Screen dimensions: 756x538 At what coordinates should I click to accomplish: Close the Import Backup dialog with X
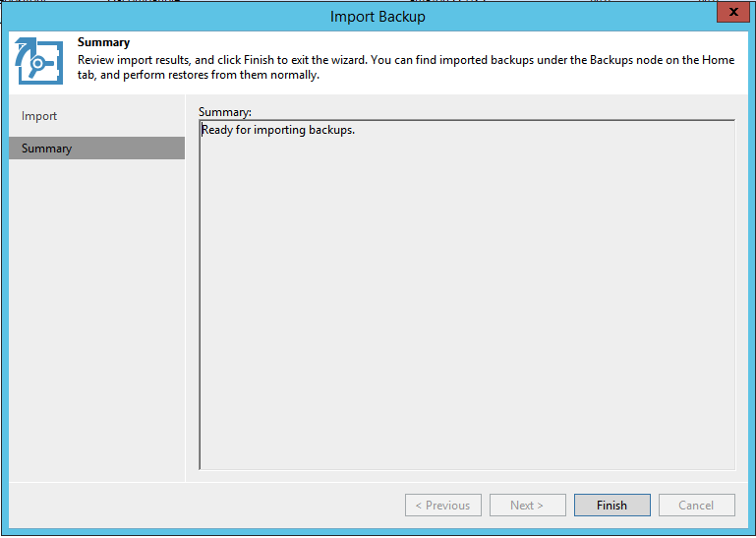tap(732, 12)
